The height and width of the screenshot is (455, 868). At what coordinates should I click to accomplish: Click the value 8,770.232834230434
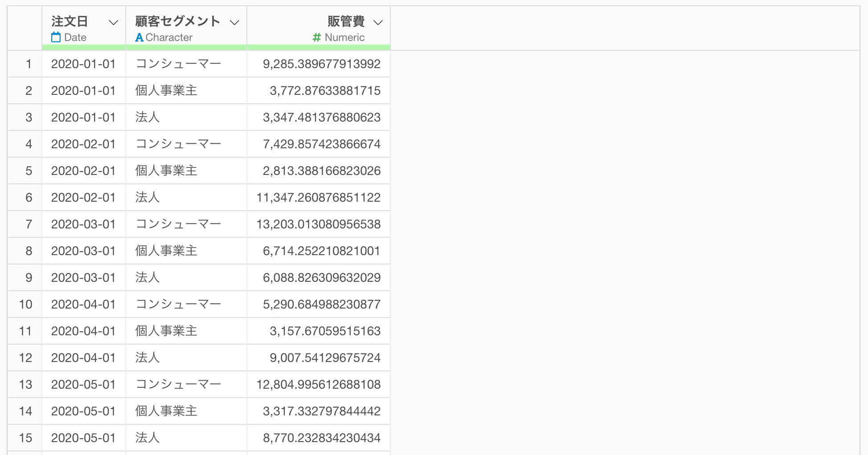click(x=322, y=438)
